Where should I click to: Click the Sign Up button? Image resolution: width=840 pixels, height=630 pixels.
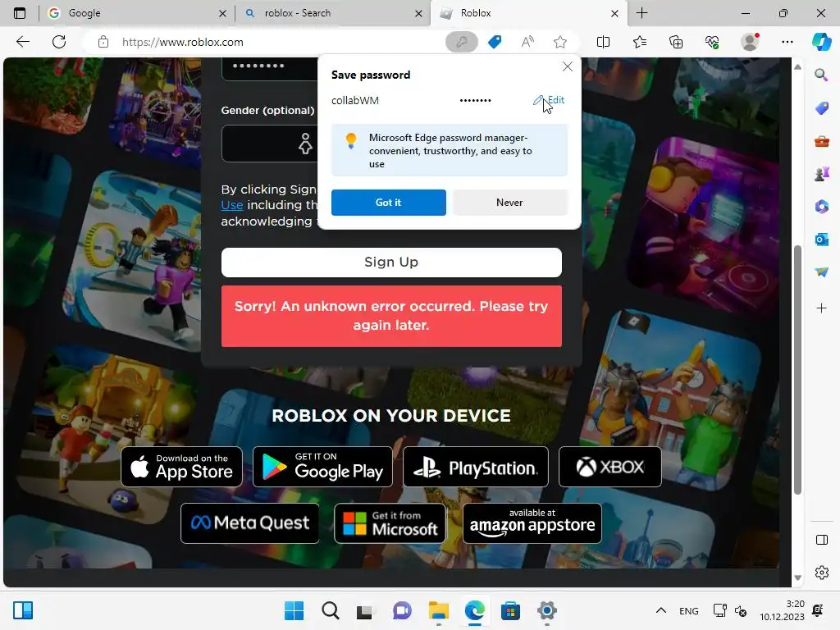pos(391,262)
